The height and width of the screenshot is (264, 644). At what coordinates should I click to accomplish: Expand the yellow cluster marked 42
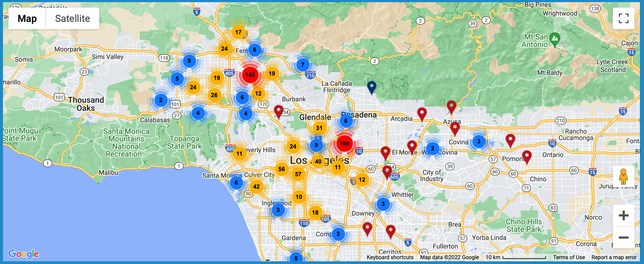coord(256,187)
